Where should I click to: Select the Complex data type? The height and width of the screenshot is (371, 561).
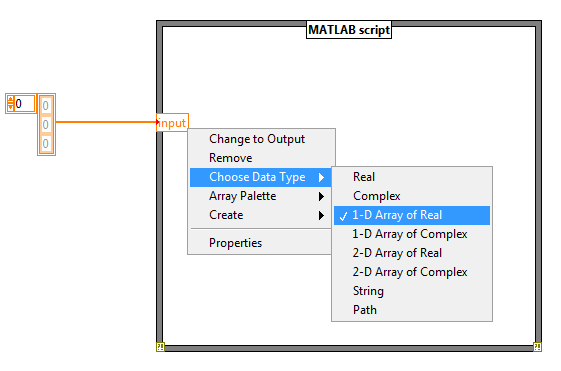pyautogui.click(x=412, y=196)
